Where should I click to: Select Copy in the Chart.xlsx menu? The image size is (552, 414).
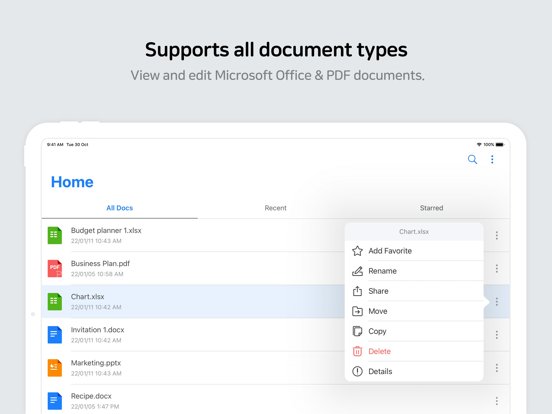coord(414,331)
